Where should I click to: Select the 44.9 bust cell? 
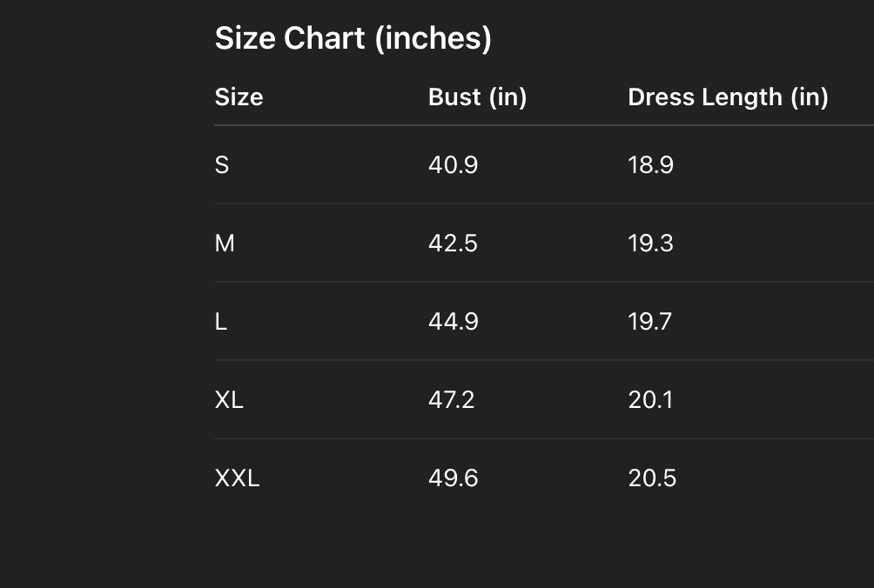pos(453,321)
